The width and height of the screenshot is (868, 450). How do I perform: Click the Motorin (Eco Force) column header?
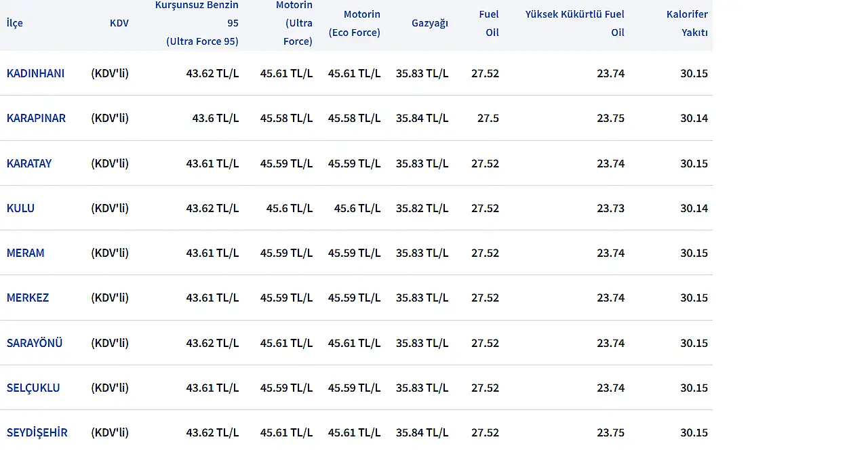pyautogui.click(x=355, y=23)
